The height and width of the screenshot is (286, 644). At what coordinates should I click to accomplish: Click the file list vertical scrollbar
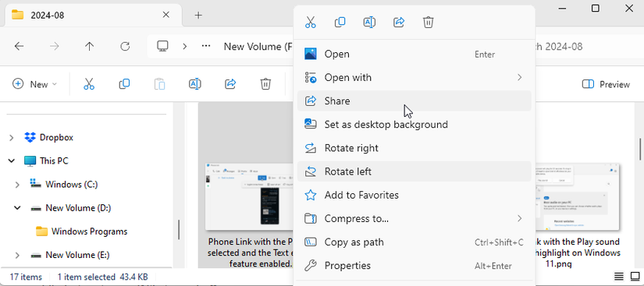tap(640, 149)
